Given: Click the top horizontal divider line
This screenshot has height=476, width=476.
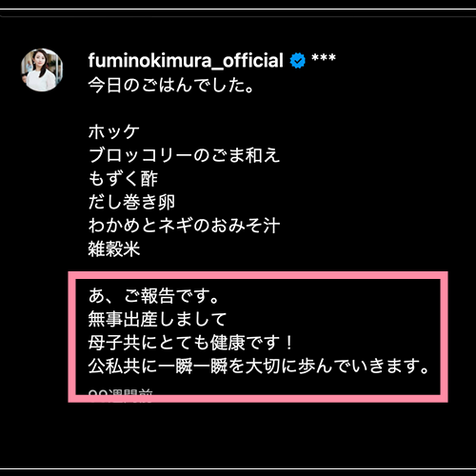Looking at the screenshot, I should point(238,10).
